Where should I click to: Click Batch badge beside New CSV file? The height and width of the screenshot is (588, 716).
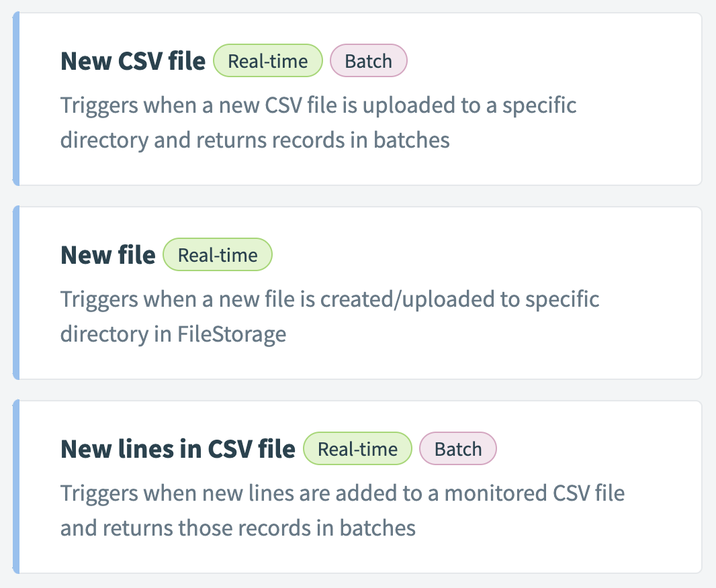coord(368,61)
